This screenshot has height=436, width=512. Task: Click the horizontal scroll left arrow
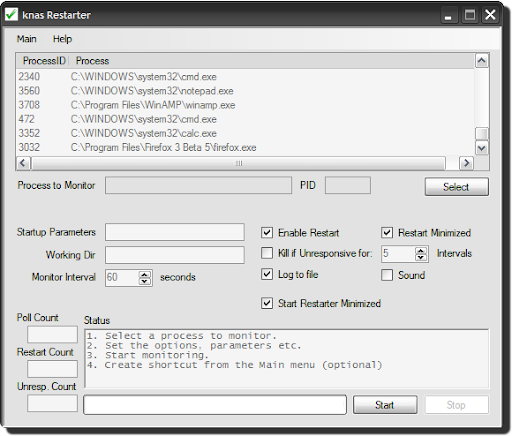[x=23, y=163]
